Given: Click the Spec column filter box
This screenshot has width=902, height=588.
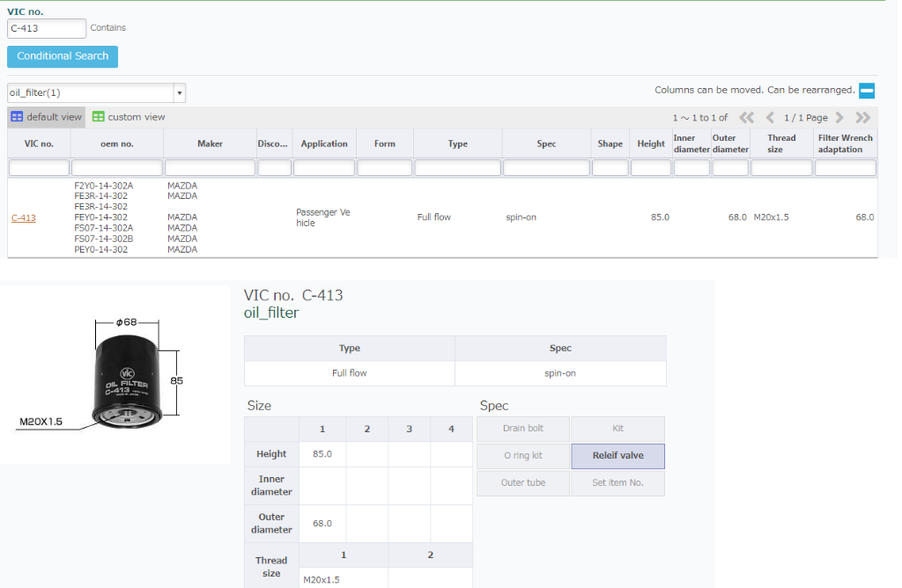Looking at the screenshot, I should [546, 168].
